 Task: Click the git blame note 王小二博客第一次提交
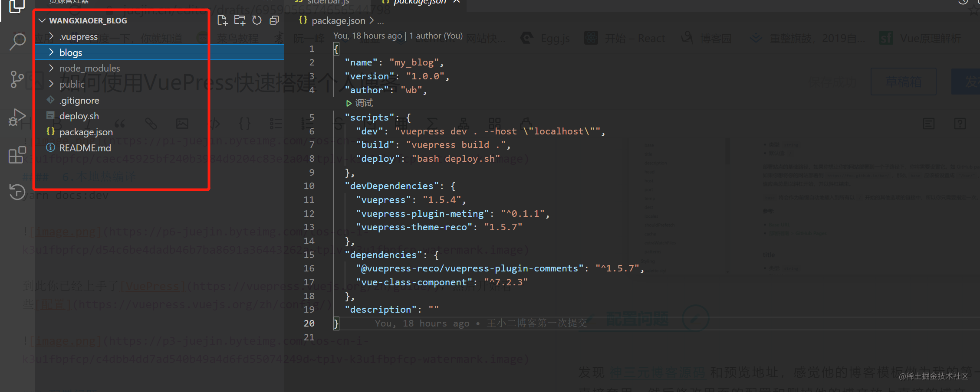(x=537, y=323)
